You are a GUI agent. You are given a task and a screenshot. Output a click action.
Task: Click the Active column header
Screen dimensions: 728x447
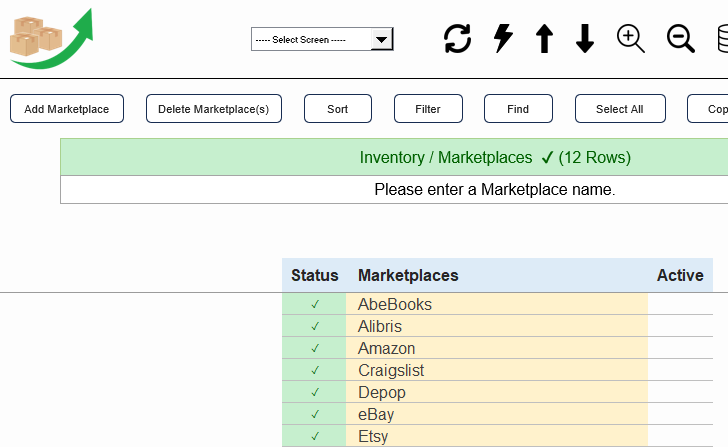pos(680,275)
